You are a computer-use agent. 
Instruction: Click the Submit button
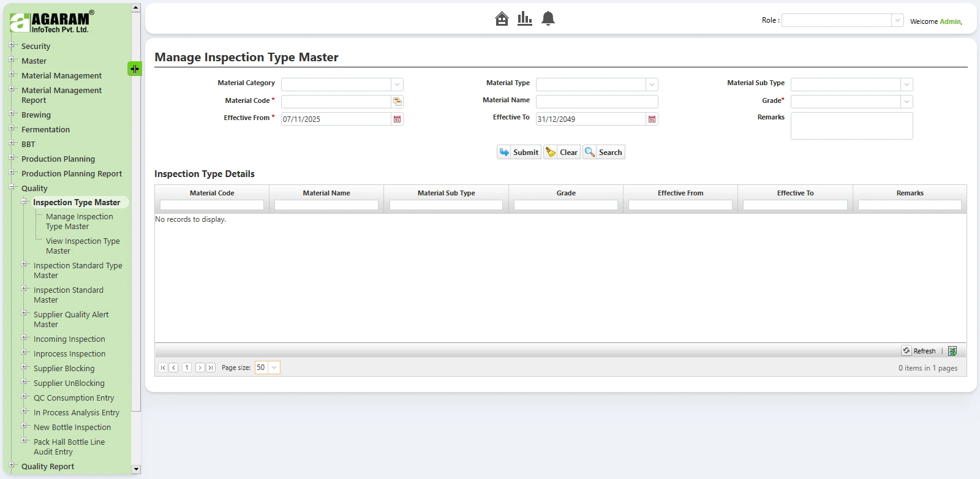coord(519,153)
